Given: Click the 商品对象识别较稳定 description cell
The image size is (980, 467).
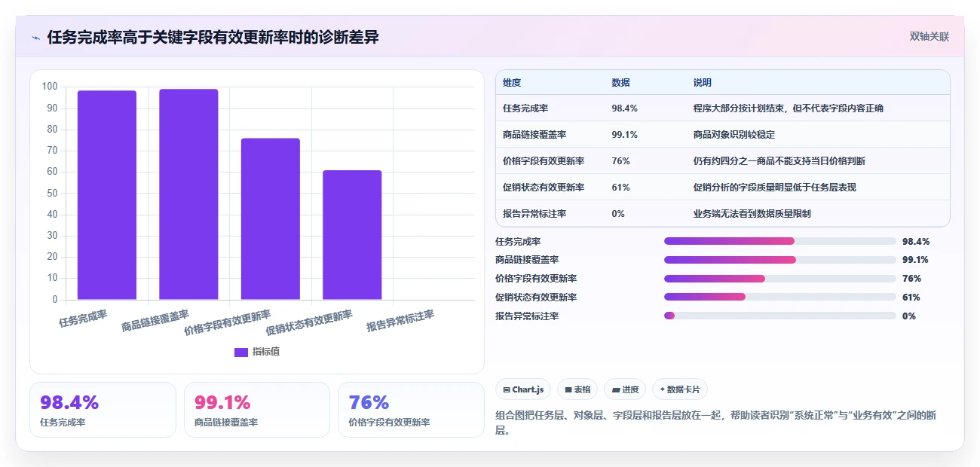Looking at the screenshot, I should pyautogui.click(x=733, y=135).
